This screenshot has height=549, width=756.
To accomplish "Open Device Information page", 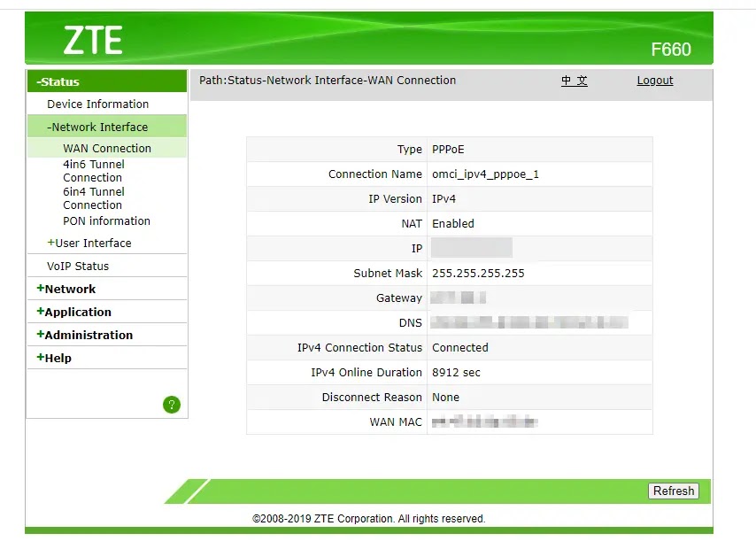I will click(98, 104).
